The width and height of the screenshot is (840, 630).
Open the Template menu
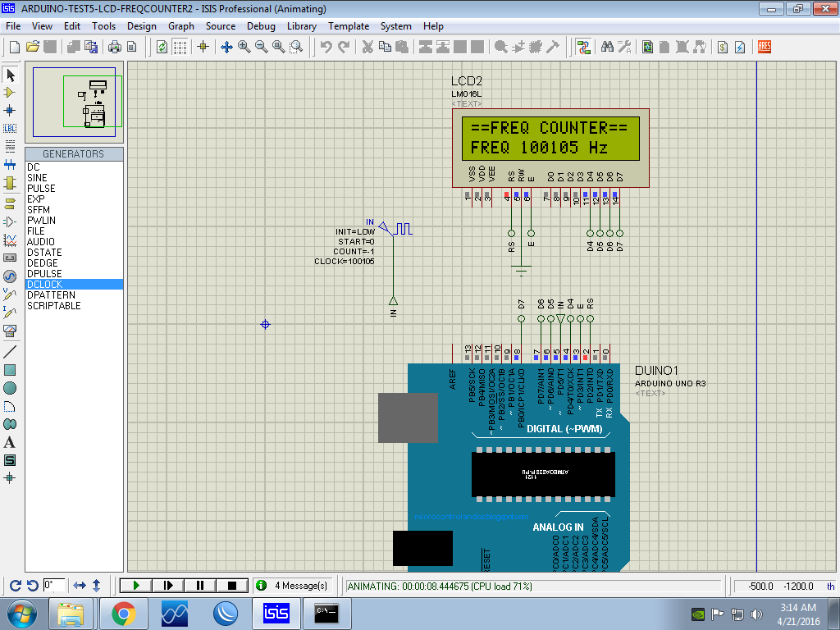click(x=349, y=26)
